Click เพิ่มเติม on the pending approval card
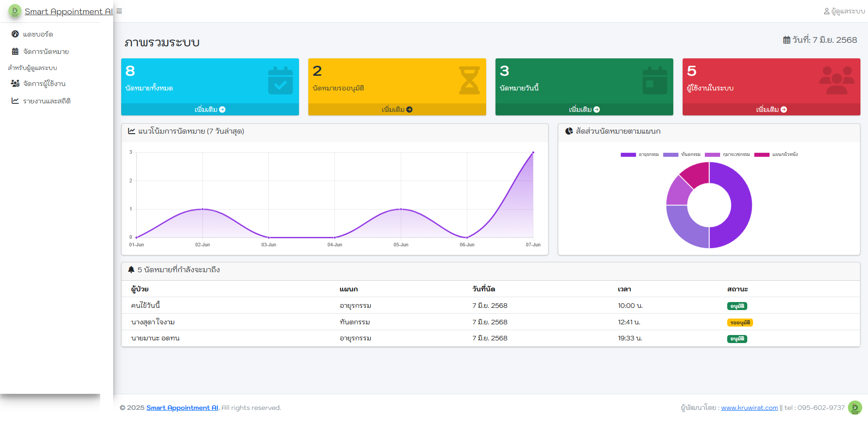 click(397, 110)
